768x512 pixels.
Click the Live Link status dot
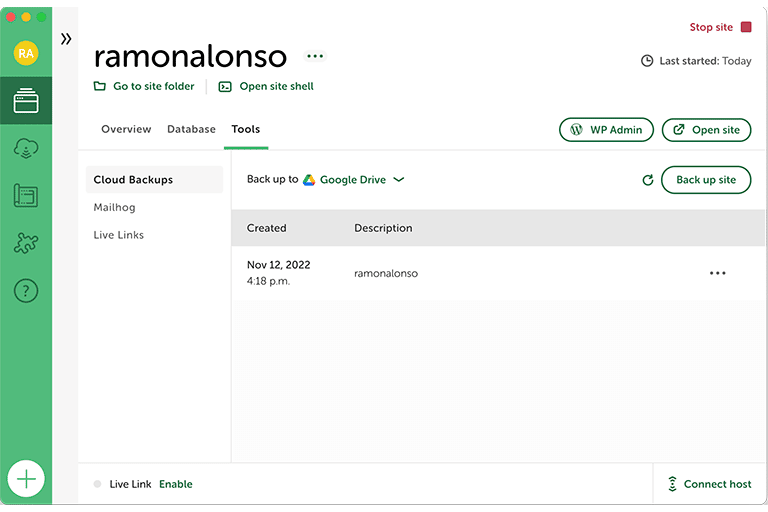pos(97,484)
